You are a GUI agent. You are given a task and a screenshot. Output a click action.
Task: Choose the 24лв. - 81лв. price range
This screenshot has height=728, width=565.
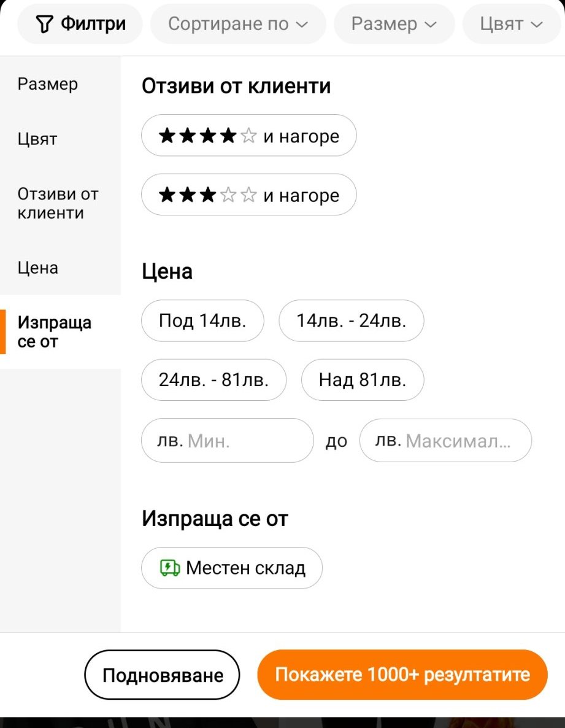click(213, 380)
